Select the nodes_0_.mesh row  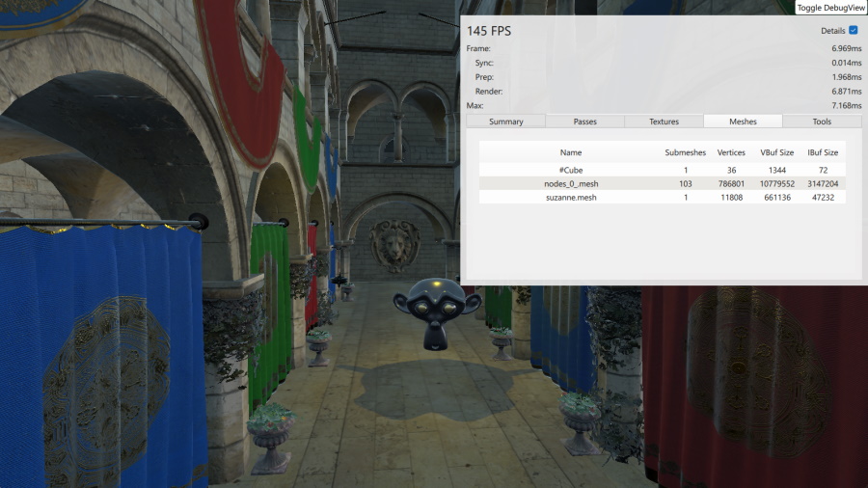click(571, 183)
